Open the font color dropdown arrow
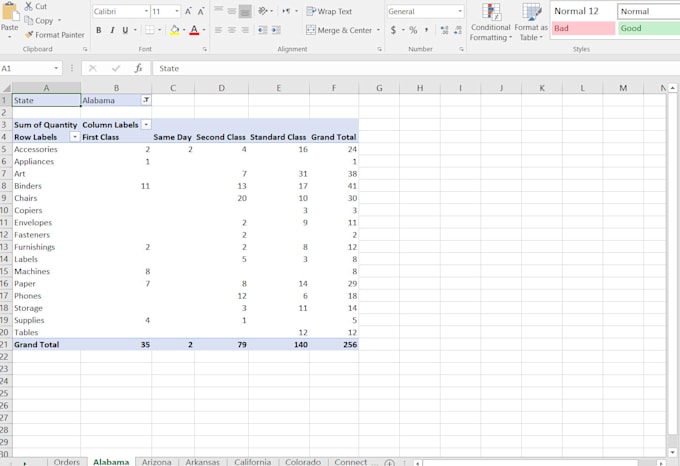Screen dimensions: 680x466 pos(204,30)
